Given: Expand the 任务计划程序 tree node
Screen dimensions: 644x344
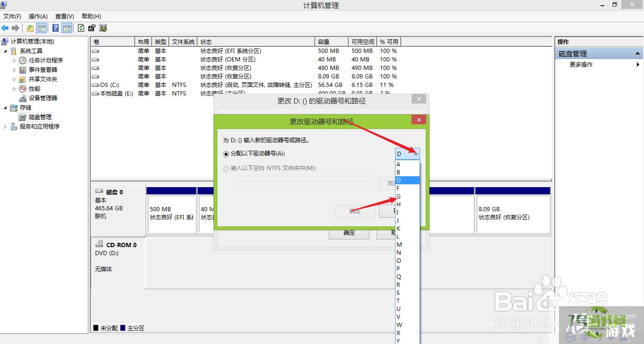Looking at the screenshot, I should click(14, 60).
